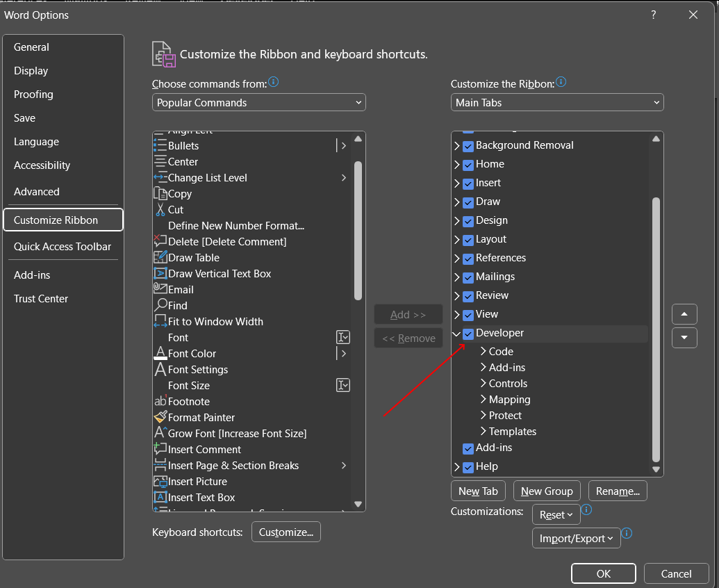Uncheck the Home tab checkbox

pyautogui.click(x=468, y=165)
